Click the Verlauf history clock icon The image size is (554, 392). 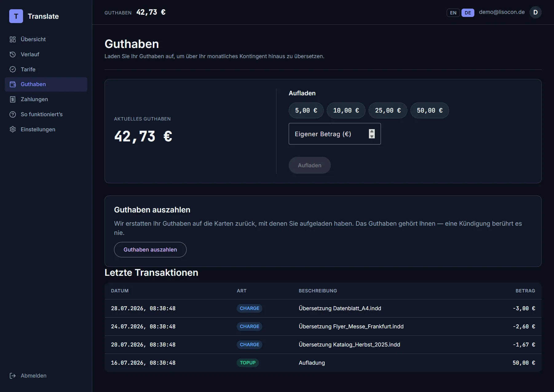coord(13,54)
